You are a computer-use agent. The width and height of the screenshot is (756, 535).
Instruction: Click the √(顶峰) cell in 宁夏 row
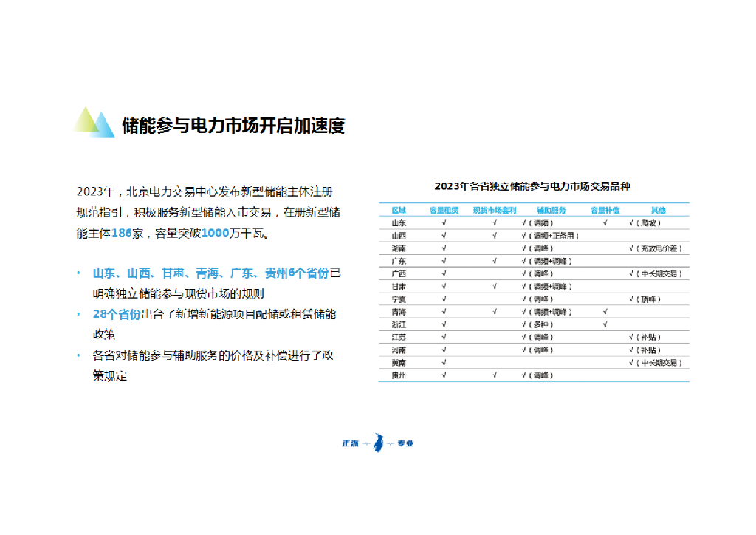(645, 299)
